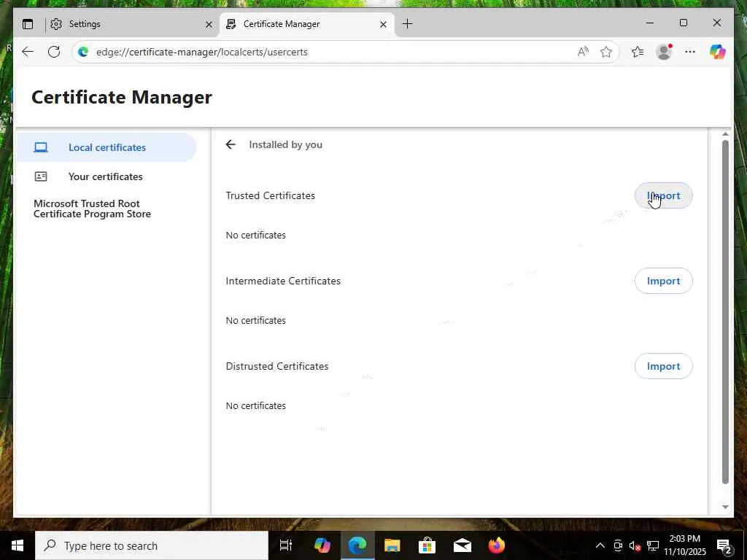Screen dimensions: 747x560
Task: Add page to favorites with star
Action: click(x=606, y=52)
